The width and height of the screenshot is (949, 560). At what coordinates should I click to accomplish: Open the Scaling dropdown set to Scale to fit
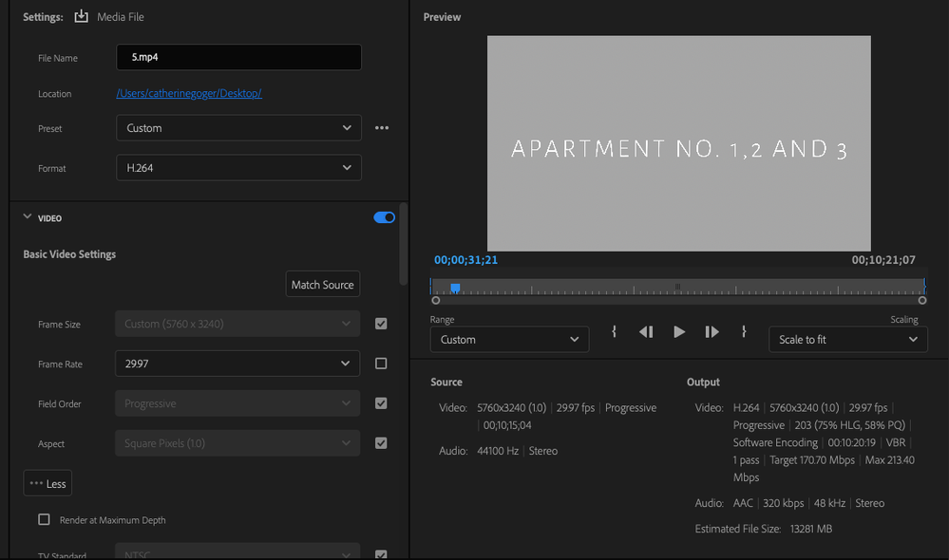tap(847, 340)
